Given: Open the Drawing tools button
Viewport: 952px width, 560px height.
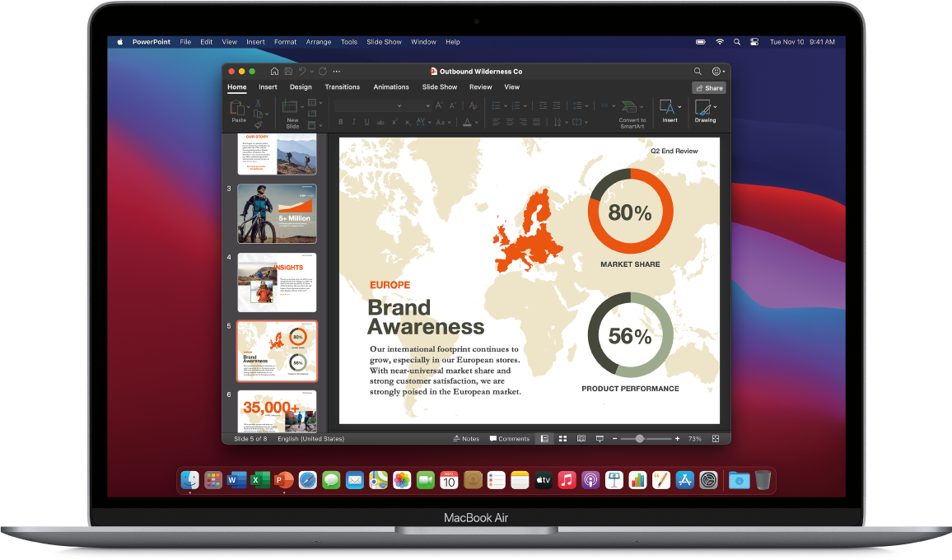Looking at the screenshot, I should [706, 111].
